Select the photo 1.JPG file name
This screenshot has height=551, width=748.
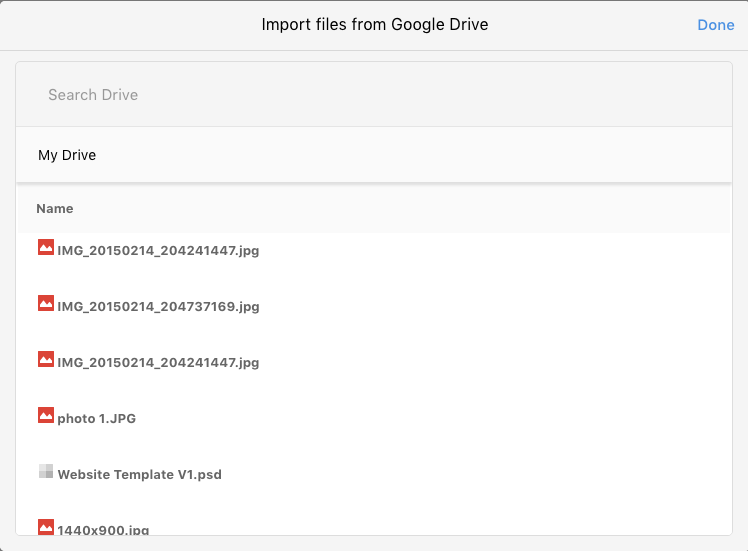(x=97, y=418)
